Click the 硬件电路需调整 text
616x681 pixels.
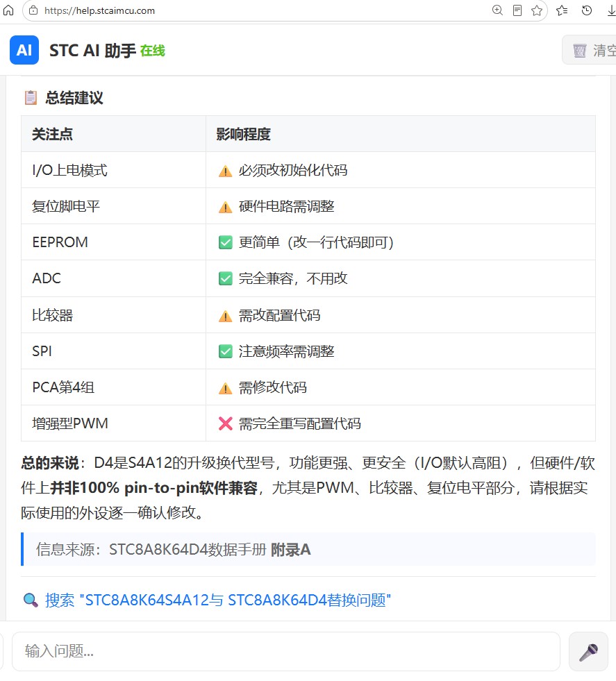(287, 206)
